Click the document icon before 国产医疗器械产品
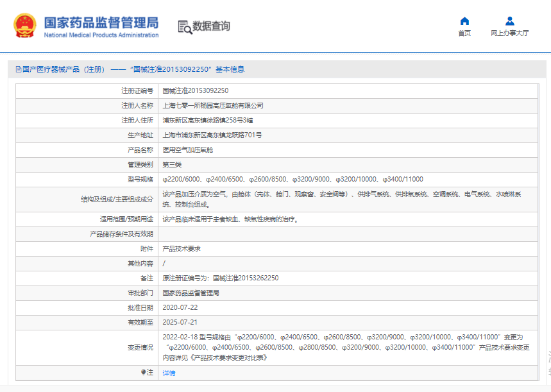Screen dimensions: 551x392 19,69
